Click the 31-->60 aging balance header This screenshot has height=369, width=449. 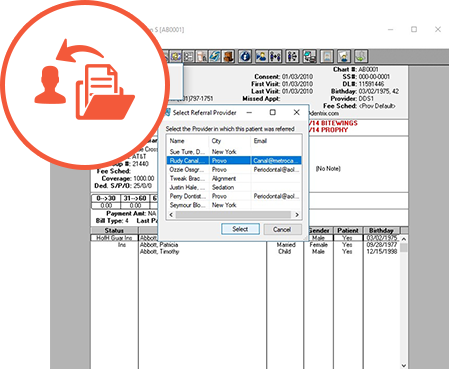135,198
